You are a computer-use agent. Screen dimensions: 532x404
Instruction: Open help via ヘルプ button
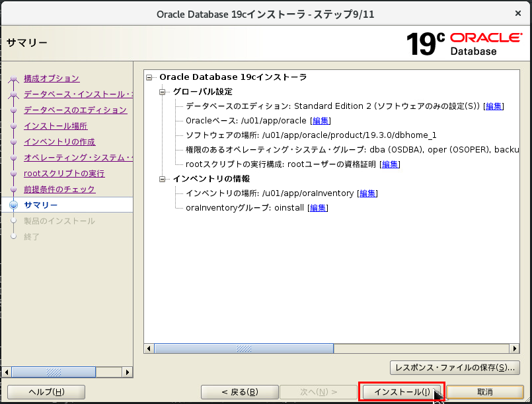pos(45,391)
